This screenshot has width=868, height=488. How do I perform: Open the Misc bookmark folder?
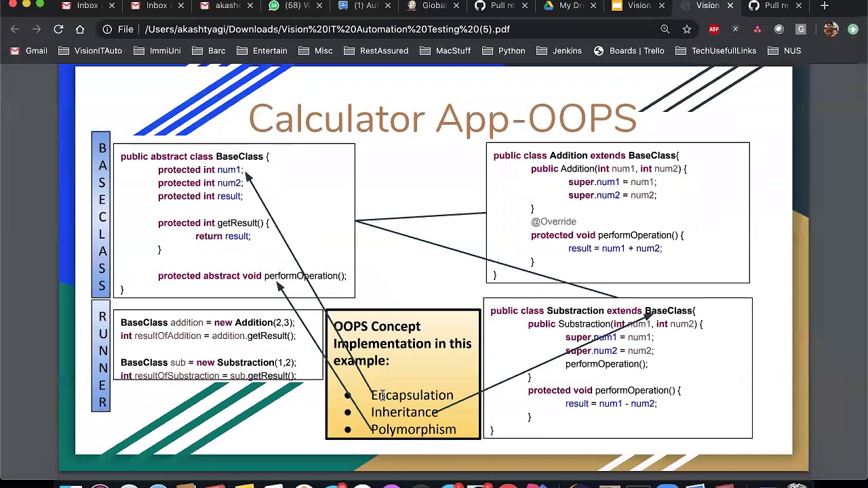pos(316,51)
